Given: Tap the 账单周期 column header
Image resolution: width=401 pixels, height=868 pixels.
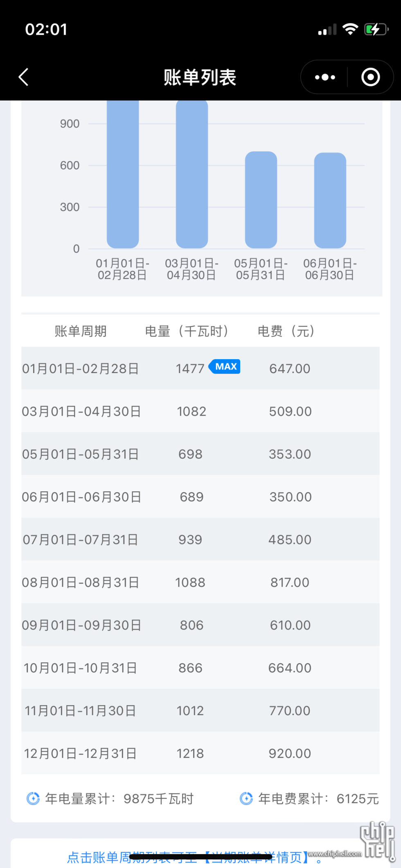Looking at the screenshot, I should pos(81,331).
